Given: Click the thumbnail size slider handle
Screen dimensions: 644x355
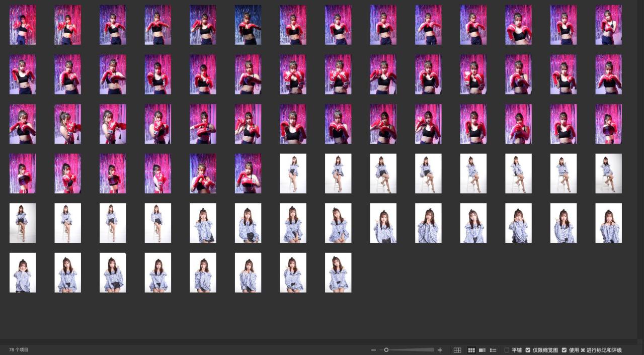Looking at the screenshot, I should (386, 350).
